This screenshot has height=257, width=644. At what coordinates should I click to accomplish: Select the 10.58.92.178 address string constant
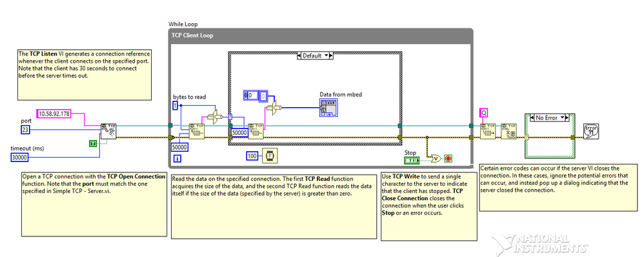54,113
